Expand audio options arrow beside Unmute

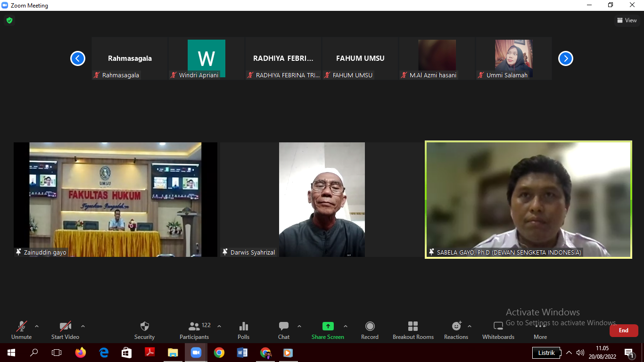tap(37, 326)
